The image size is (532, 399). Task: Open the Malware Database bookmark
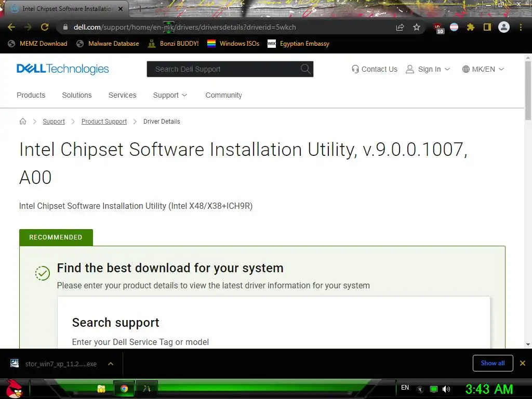[108, 44]
